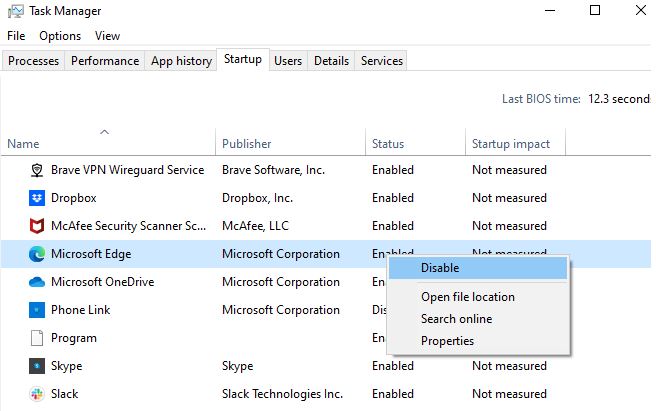Click Microsoft Corporation in Phone Link row
The width and height of the screenshot is (656, 411).
pyautogui.click(x=281, y=310)
